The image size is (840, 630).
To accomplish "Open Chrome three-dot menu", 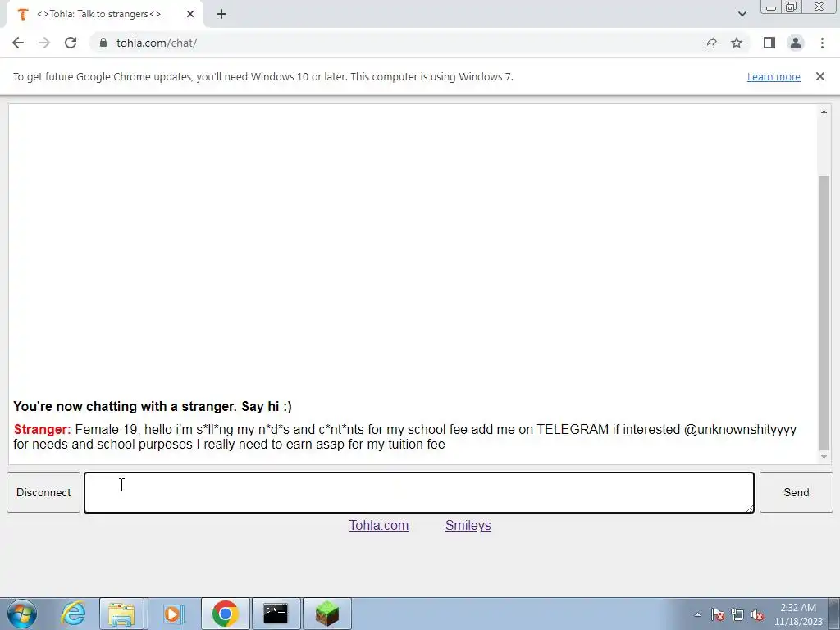I will pyautogui.click(x=822, y=43).
